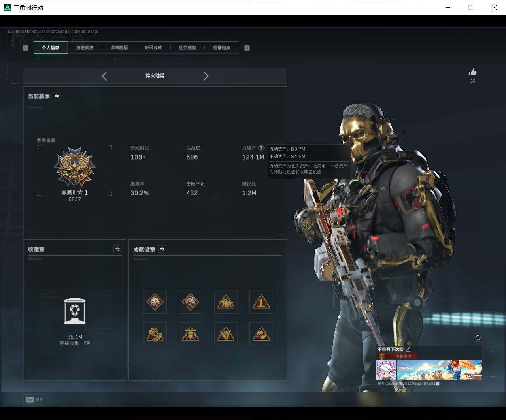506x420 pixels.
Task: Select the dragon head diamond badge
Action: (190, 302)
